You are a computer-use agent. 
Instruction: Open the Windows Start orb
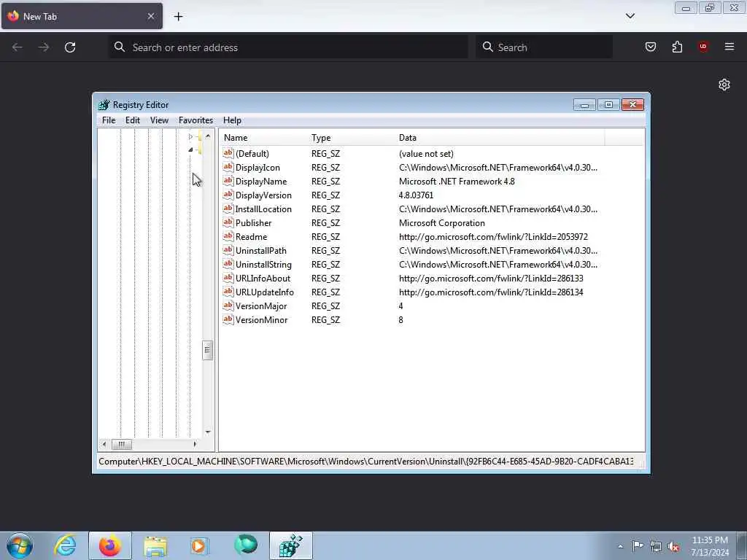coord(20,545)
